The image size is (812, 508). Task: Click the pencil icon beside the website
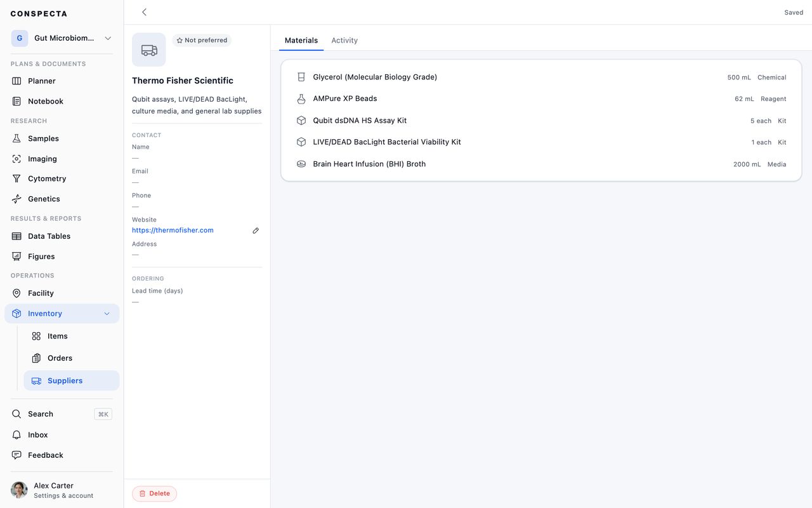click(x=256, y=231)
